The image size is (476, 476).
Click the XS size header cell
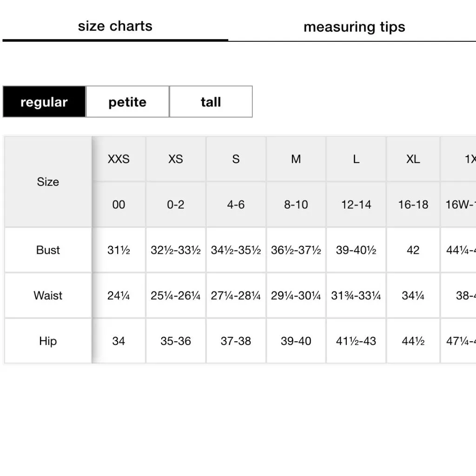coord(176,159)
